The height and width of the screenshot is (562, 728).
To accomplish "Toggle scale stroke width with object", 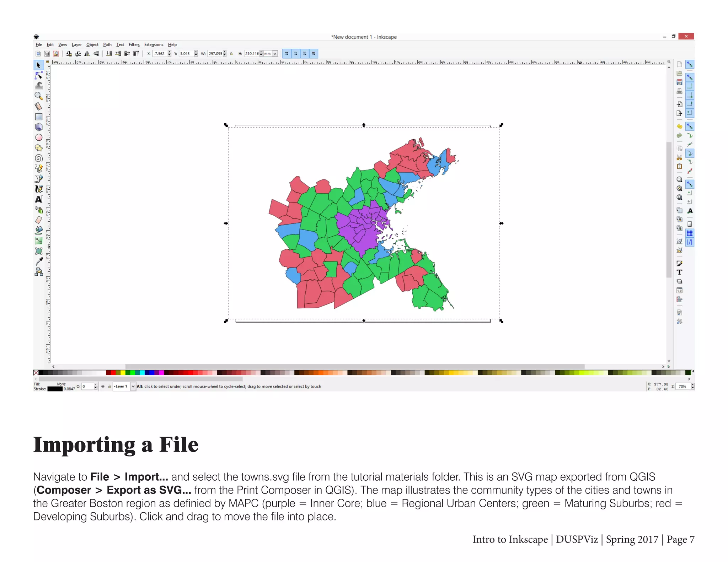I will tap(287, 54).
